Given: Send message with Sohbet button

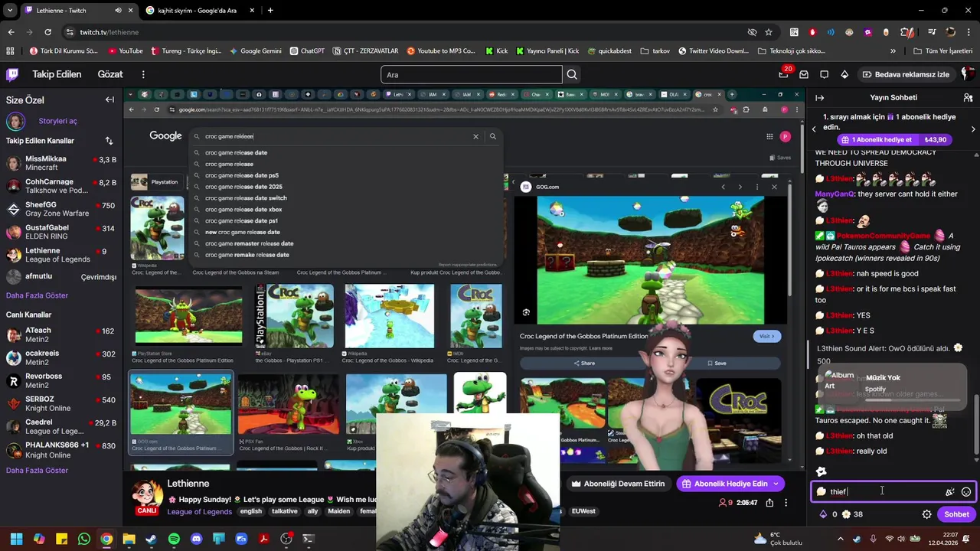Looking at the screenshot, I should pos(956,514).
